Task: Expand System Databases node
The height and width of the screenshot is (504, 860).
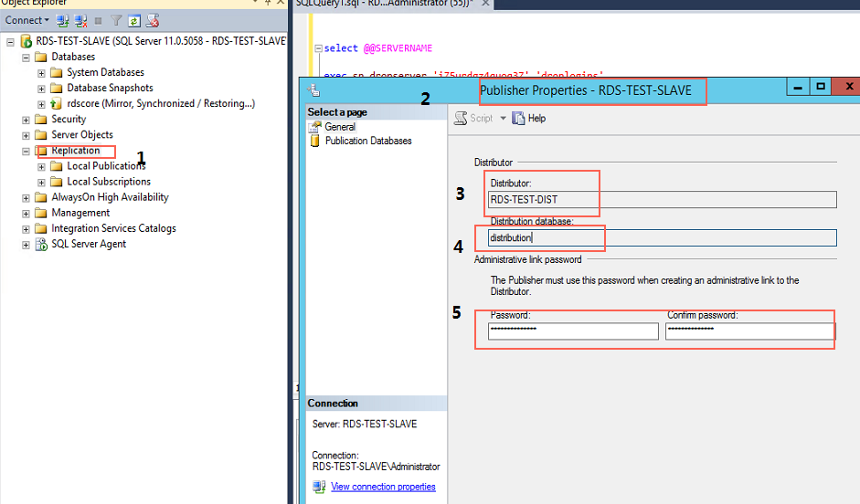Action: point(41,73)
